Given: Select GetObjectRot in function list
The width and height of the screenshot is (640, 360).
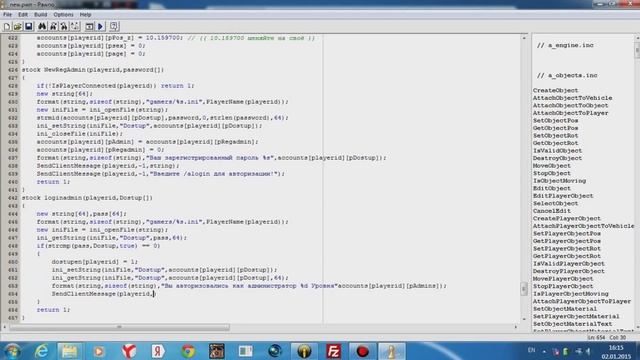Looking at the screenshot, I should (x=556, y=143).
